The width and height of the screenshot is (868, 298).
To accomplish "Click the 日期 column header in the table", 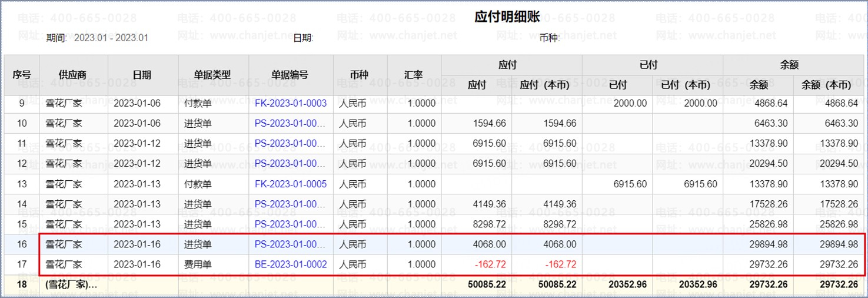I will coord(142,75).
